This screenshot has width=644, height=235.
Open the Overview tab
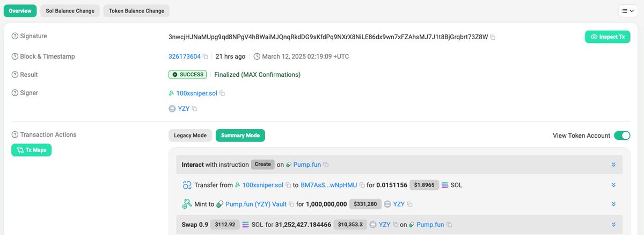(x=20, y=11)
